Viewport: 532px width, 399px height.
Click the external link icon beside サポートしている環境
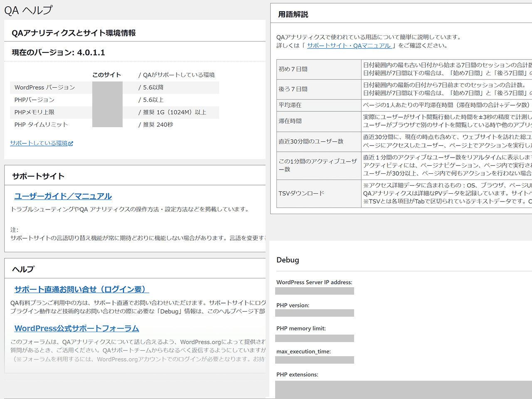point(71,144)
